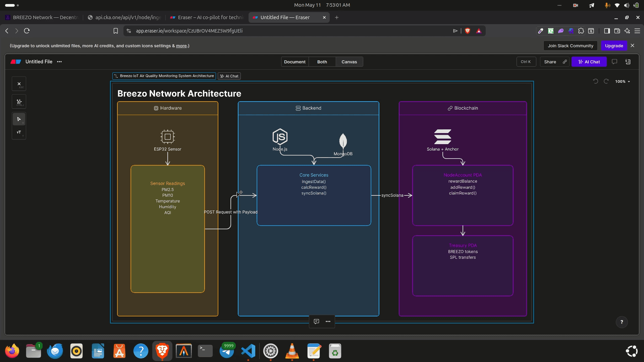This screenshot has height=362, width=644.
Task: View site information for app.eraser.io
Action: tap(129, 31)
